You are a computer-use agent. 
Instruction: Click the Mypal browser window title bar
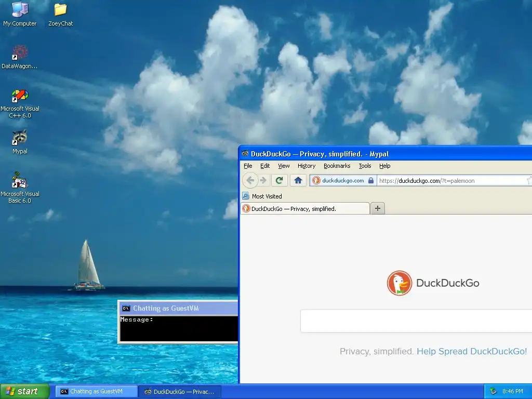pos(385,154)
